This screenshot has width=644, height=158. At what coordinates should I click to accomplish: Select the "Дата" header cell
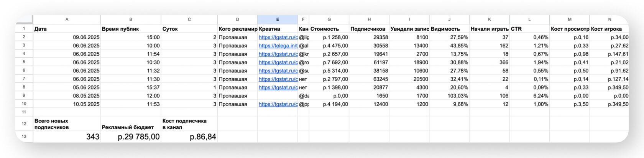click(x=67, y=29)
